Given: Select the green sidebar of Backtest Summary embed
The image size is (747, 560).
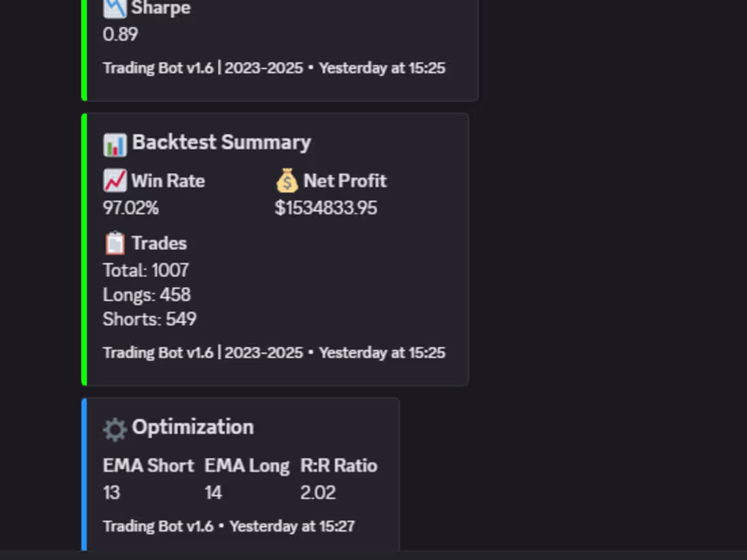Looking at the screenshot, I should (84, 248).
